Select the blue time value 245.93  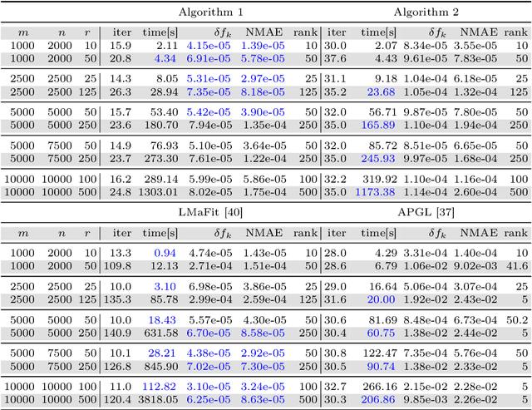point(378,159)
